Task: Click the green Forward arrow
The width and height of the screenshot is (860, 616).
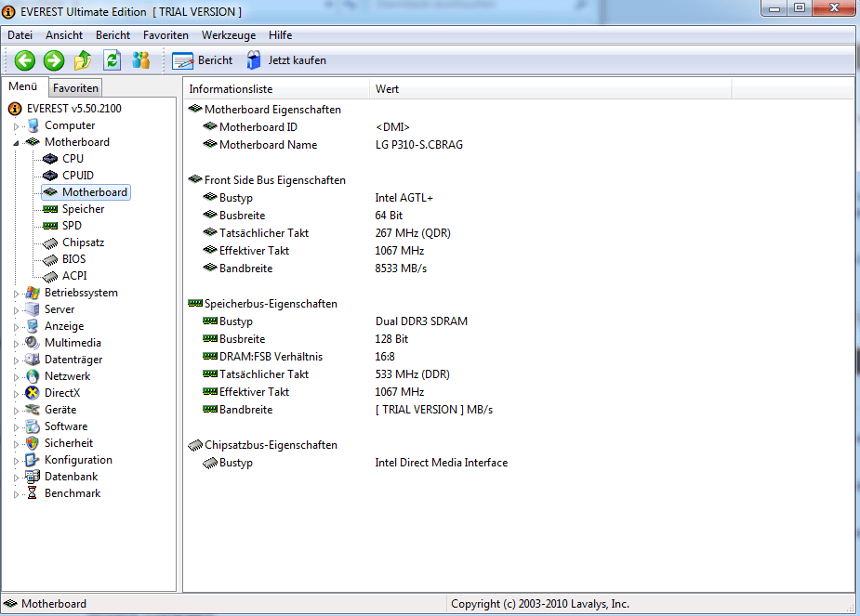Action: click(54, 60)
